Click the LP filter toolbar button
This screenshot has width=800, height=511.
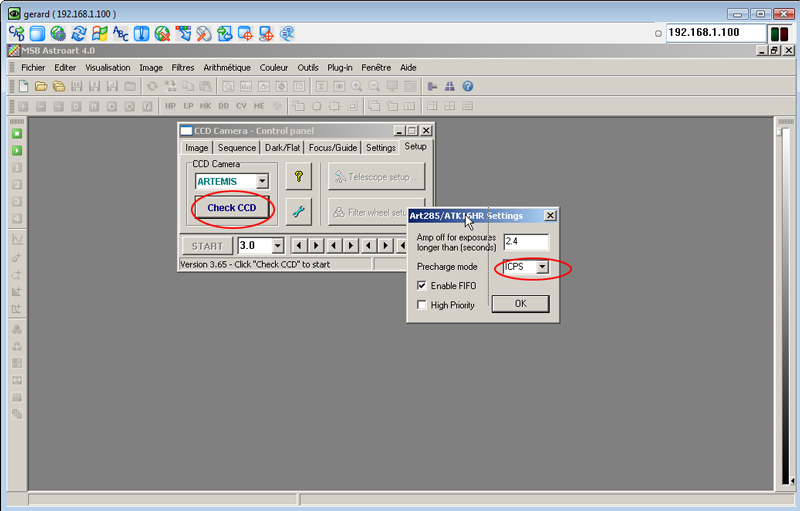tap(188, 106)
